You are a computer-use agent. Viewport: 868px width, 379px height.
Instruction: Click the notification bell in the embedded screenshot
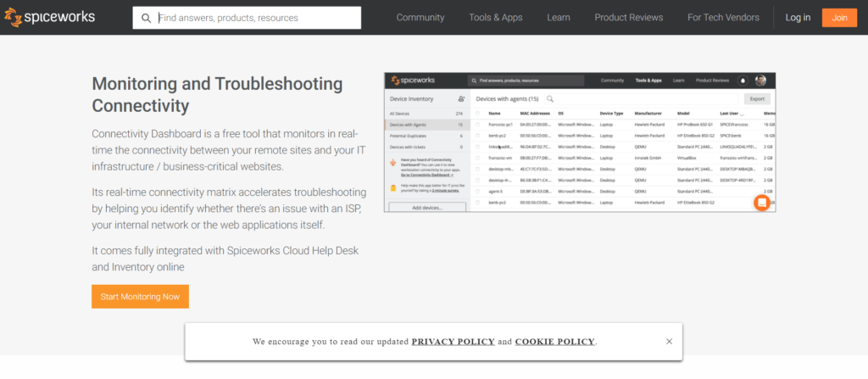(743, 81)
